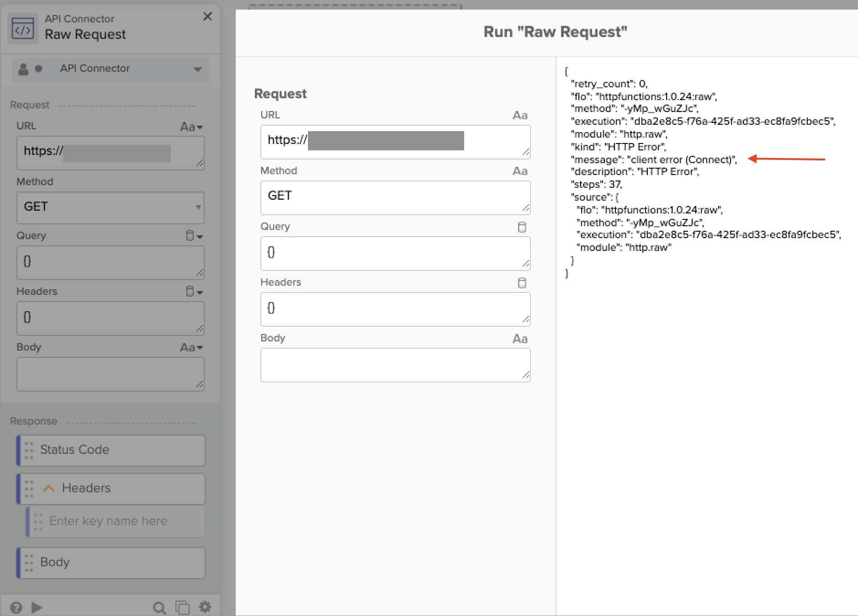Collapse the Headers response field
The height and width of the screenshot is (616, 858).
click(48, 489)
